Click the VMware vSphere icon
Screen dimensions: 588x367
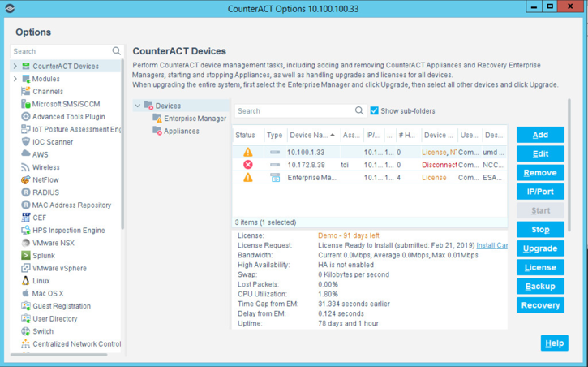coord(25,268)
